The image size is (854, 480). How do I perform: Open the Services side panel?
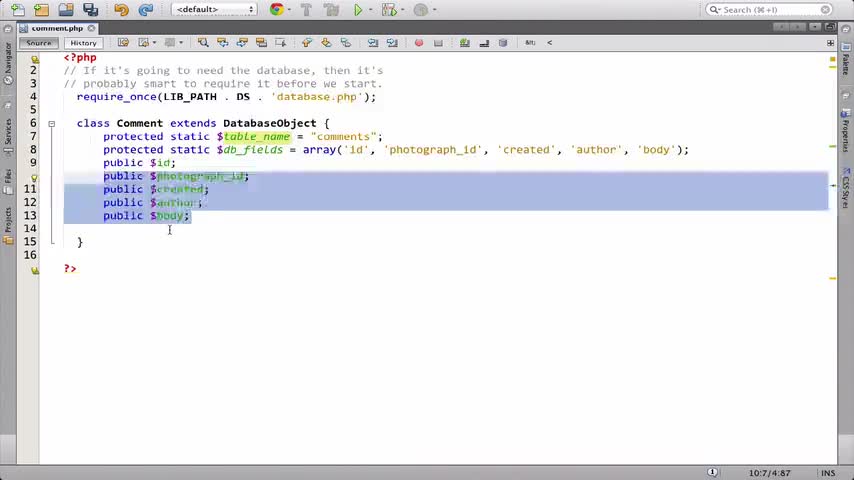point(8,135)
